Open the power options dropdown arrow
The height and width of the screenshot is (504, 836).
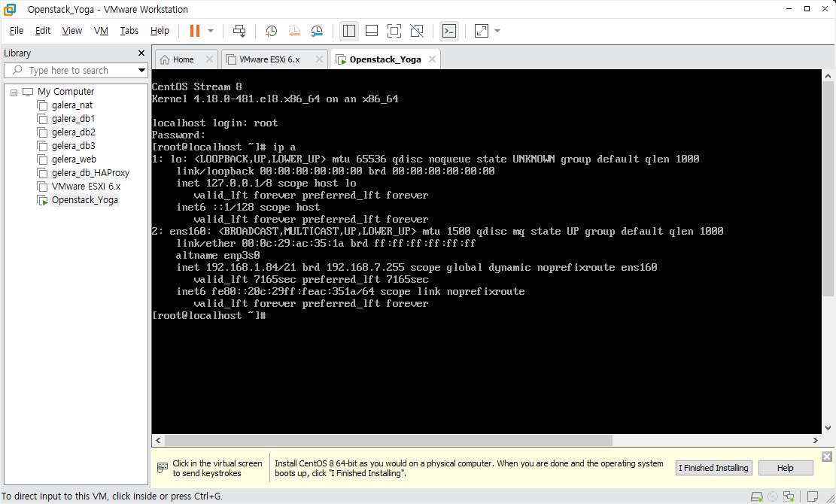click(211, 31)
